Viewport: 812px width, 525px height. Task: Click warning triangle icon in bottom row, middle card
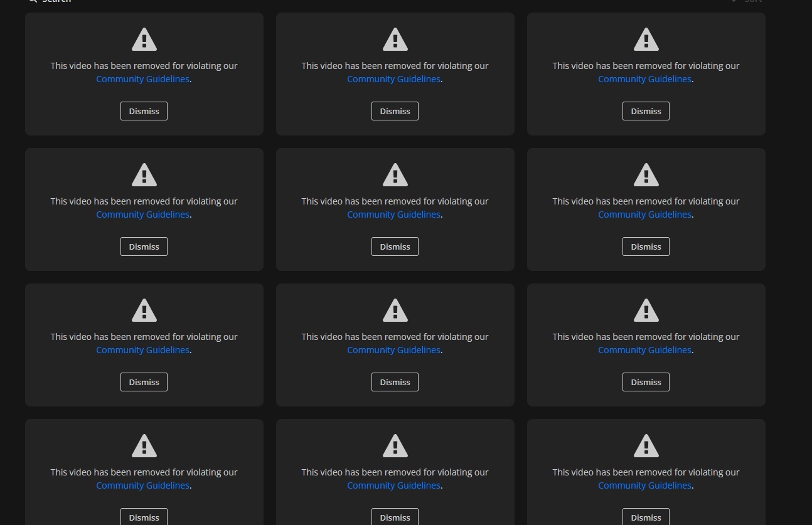click(x=395, y=447)
